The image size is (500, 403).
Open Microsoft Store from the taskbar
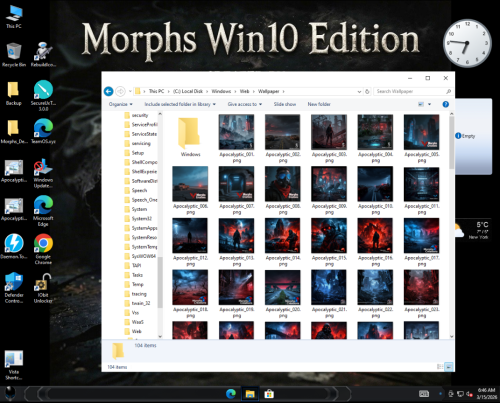pyautogui.click(x=269, y=394)
